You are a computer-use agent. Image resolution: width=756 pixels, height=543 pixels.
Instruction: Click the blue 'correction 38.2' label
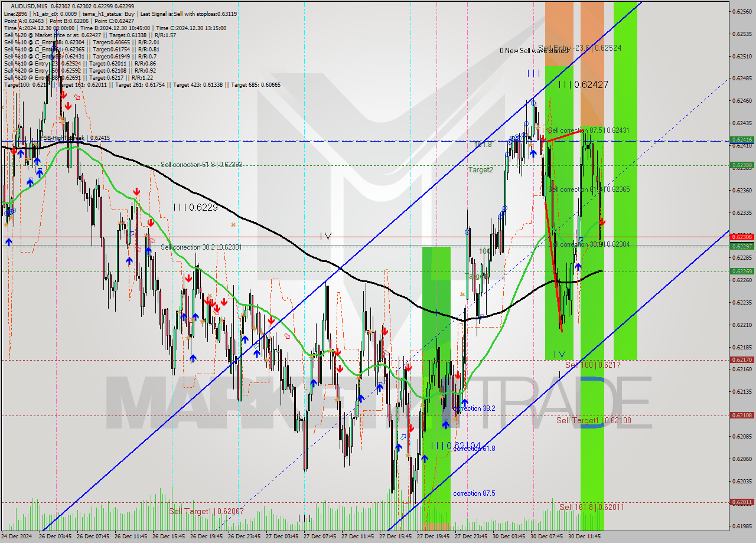[474, 408]
